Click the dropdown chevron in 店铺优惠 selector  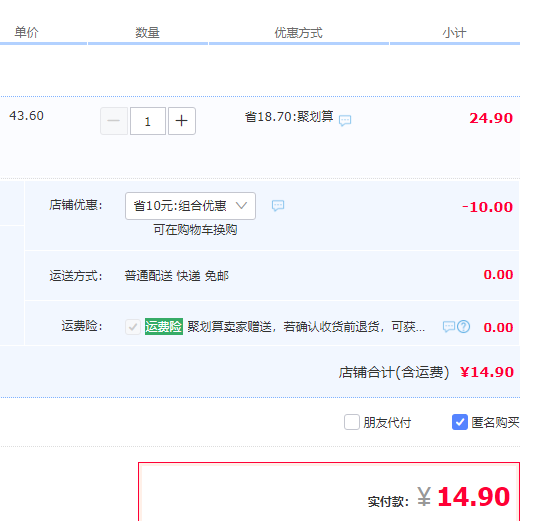coord(241,205)
